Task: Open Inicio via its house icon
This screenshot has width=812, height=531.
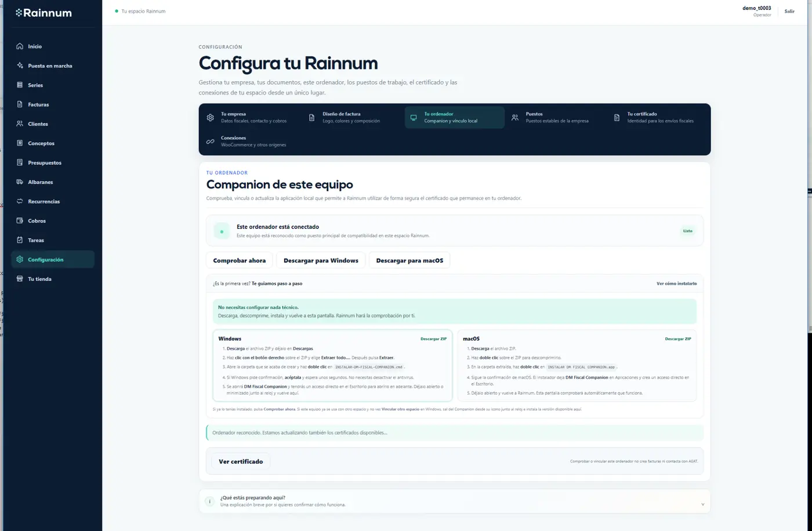Action: (x=20, y=46)
